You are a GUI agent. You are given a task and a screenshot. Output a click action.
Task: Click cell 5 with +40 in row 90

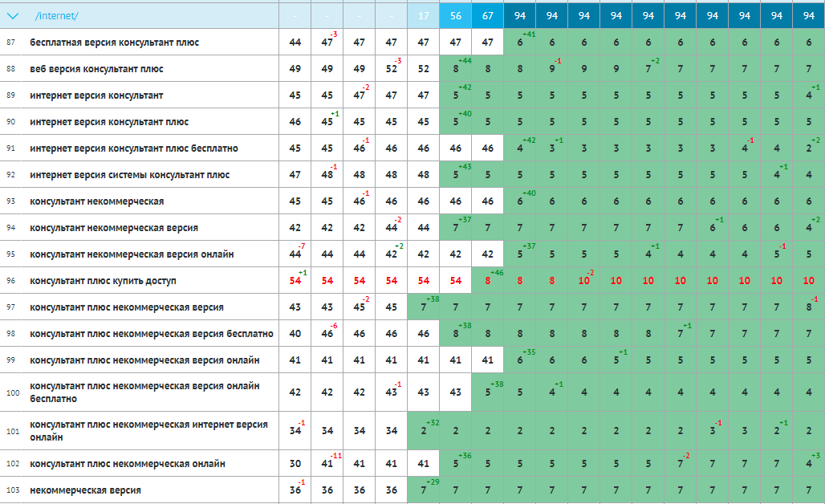point(456,121)
